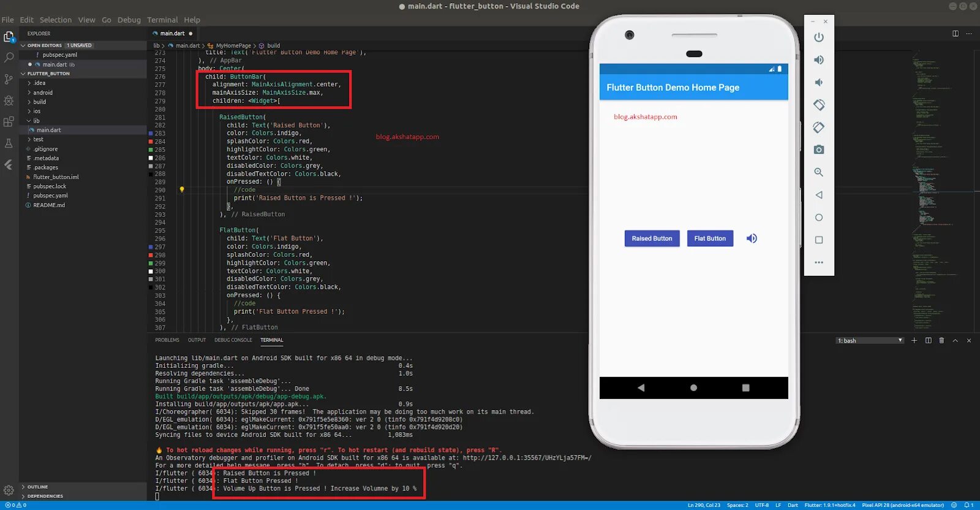Open the Source Control view
Viewport: 980px width, 510px height.
(x=9, y=79)
